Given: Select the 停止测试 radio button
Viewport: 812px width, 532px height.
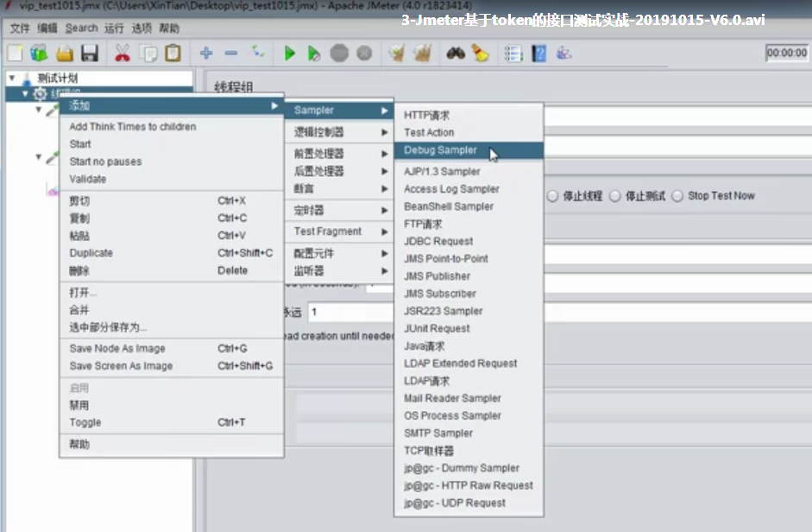Looking at the screenshot, I should (x=615, y=196).
